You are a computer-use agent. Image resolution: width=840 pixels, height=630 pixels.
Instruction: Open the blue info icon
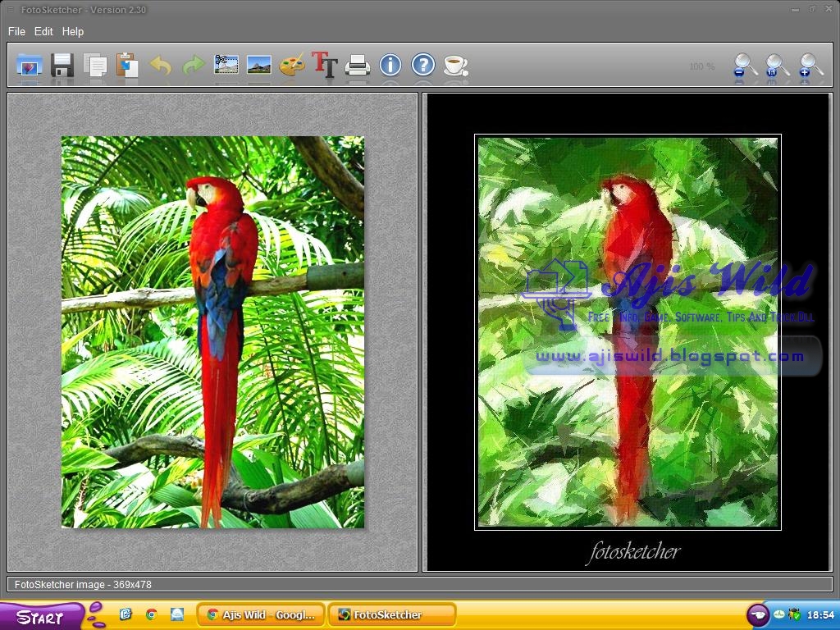coord(390,65)
